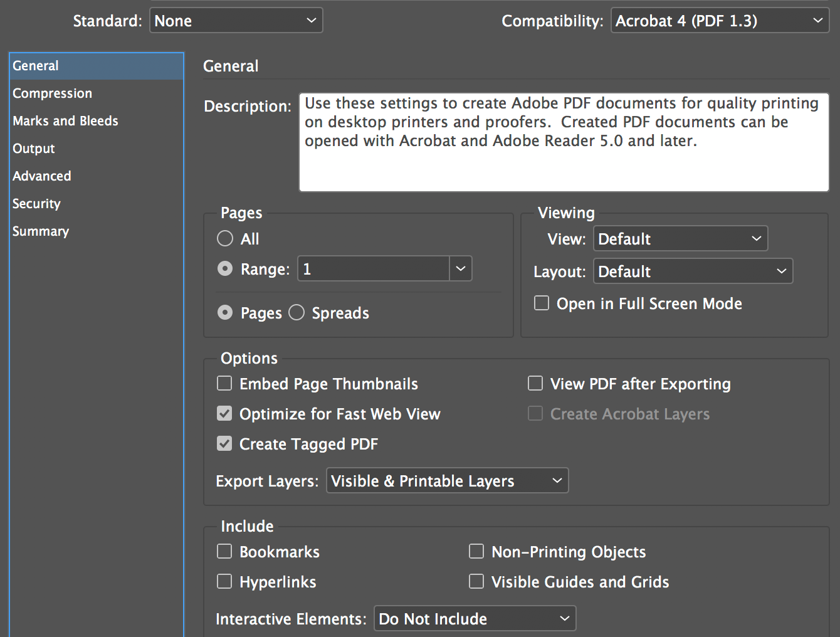Open the Interactive Elements dropdown
Image resolution: width=840 pixels, height=637 pixels.
(x=475, y=619)
